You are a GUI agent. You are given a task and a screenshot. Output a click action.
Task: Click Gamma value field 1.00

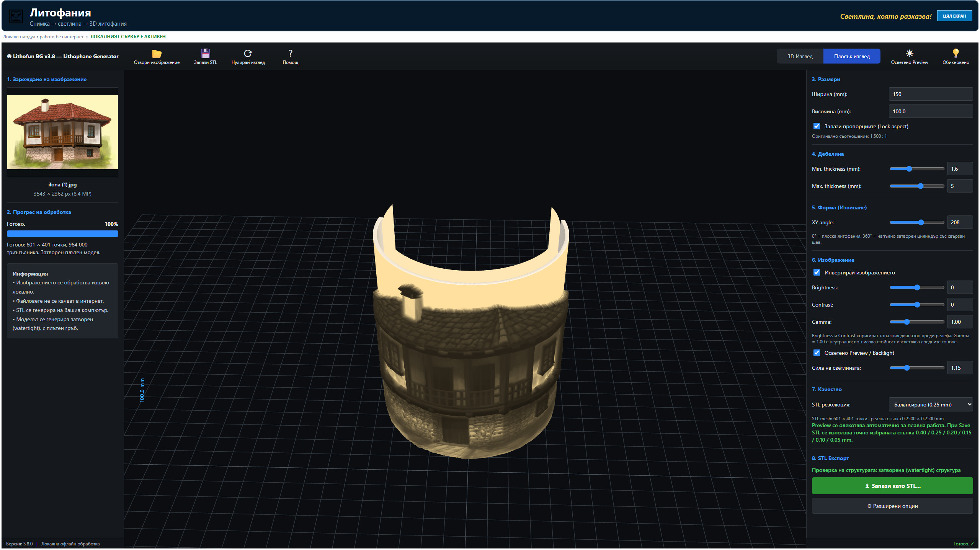(960, 322)
